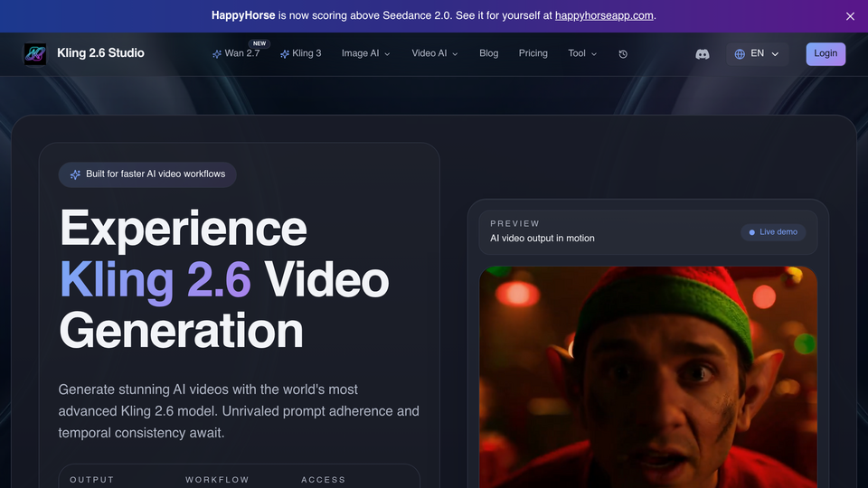Dismiss the HappyHorse announcement banner
The image size is (868, 488).
[x=850, y=16]
